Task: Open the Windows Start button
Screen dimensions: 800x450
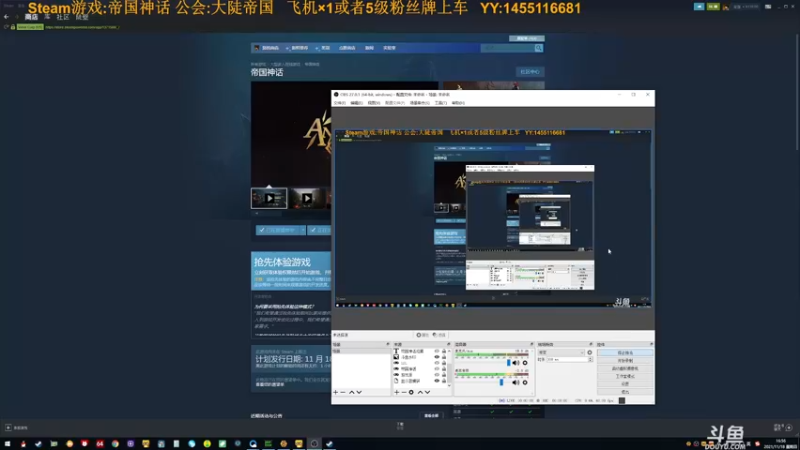Action: (7, 444)
